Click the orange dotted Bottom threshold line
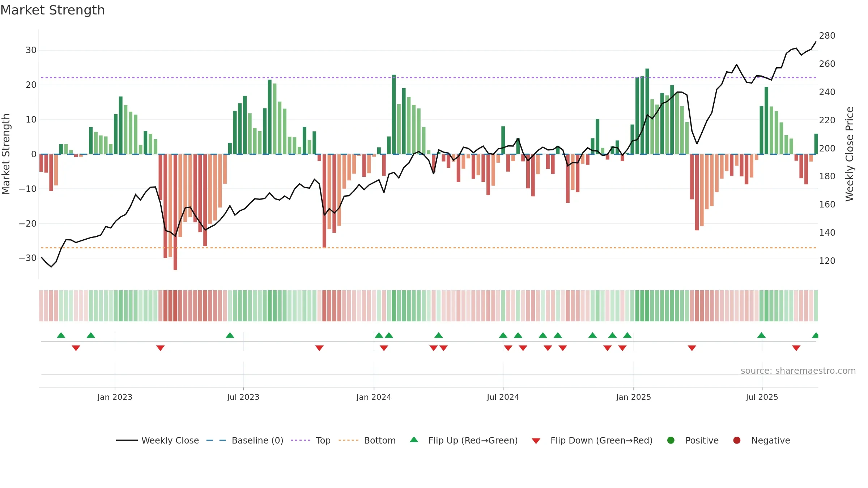This screenshot has height=488, width=868. (x=429, y=248)
